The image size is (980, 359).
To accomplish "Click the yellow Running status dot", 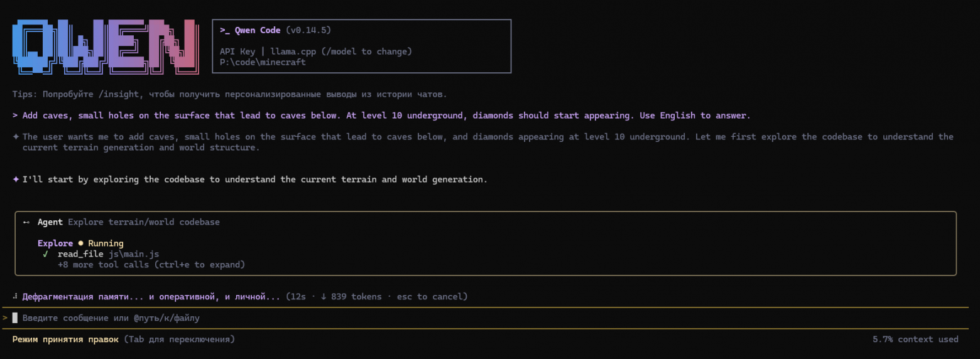I will 80,244.
